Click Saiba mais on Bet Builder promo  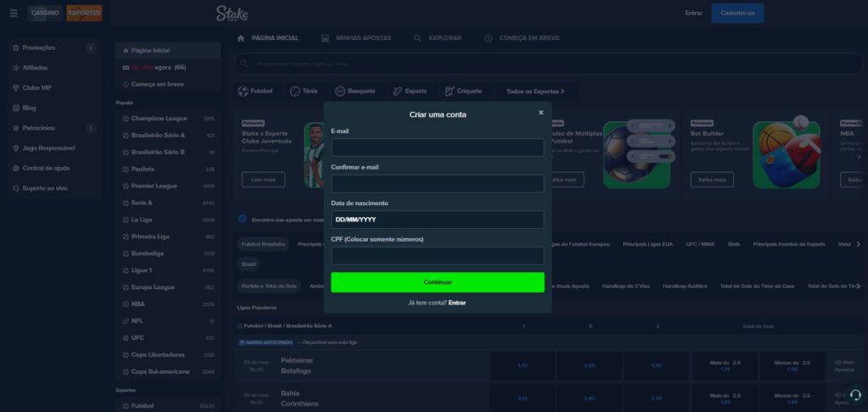tap(712, 180)
